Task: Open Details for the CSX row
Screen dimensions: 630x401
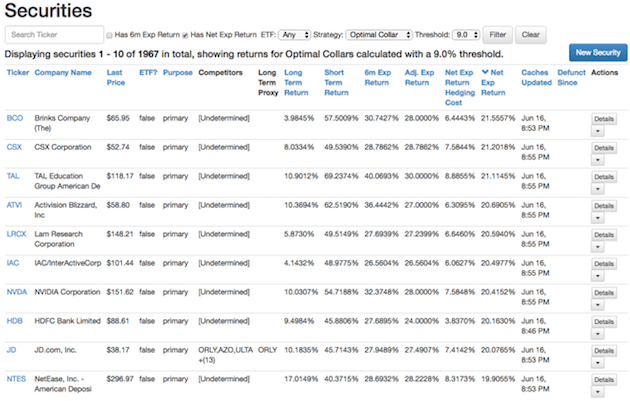Action: (x=604, y=147)
